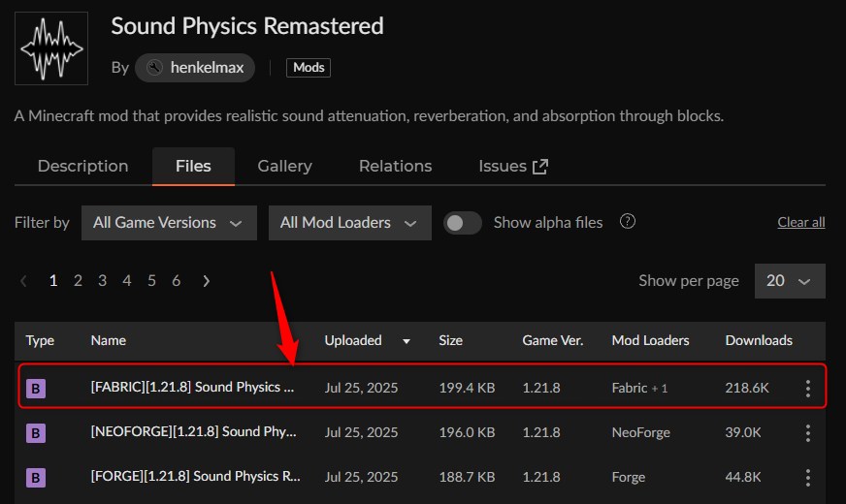
Task: Click the question mark help icon
Action: click(628, 222)
